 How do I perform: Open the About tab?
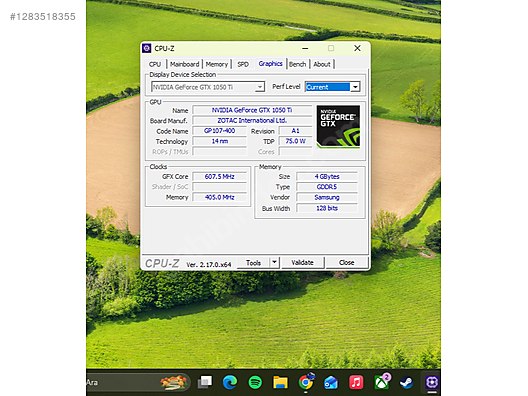click(322, 64)
